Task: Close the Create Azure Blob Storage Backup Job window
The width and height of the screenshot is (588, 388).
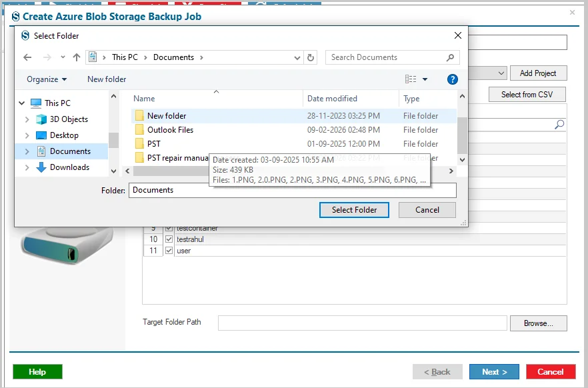Action: tap(572, 13)
